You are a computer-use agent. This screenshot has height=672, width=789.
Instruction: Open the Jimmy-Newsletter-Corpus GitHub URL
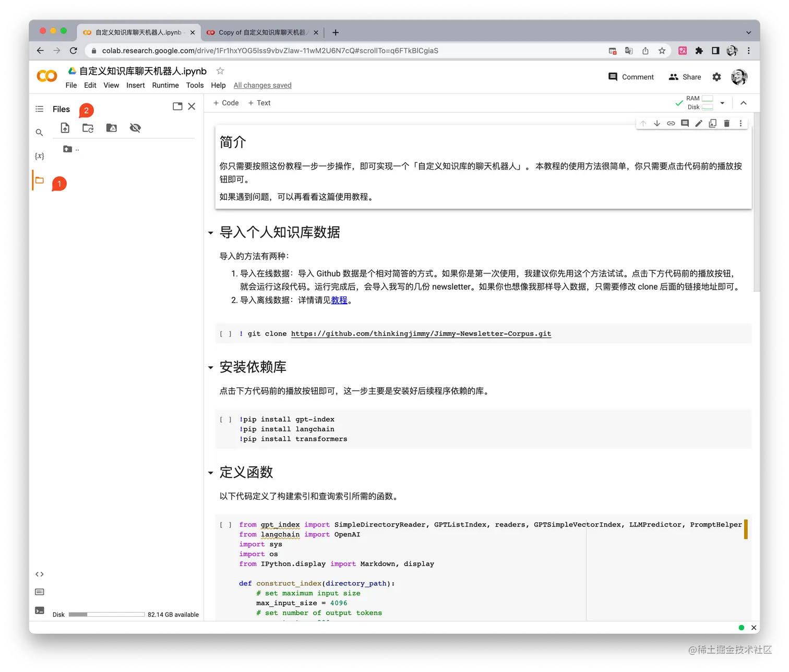[x=421, y=334]
